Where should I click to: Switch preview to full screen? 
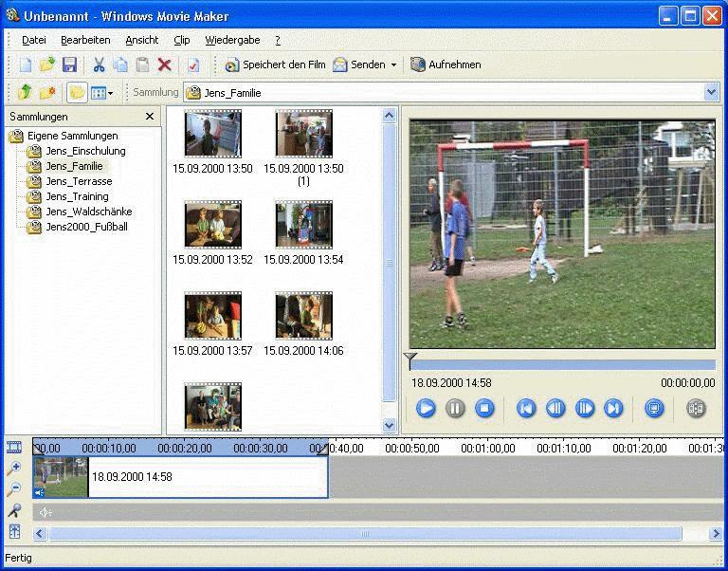[654, 409]
